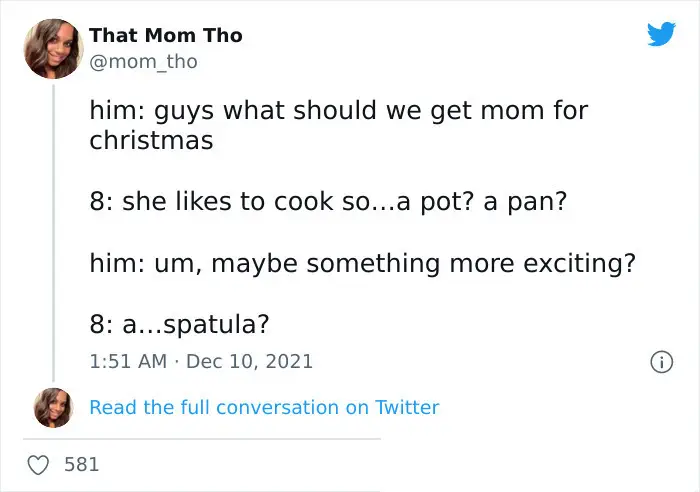The height and width of the screenshot is (492, 700).
Task: View the 581 likes count
Action: pyautogui.click(x=82, y=464)
